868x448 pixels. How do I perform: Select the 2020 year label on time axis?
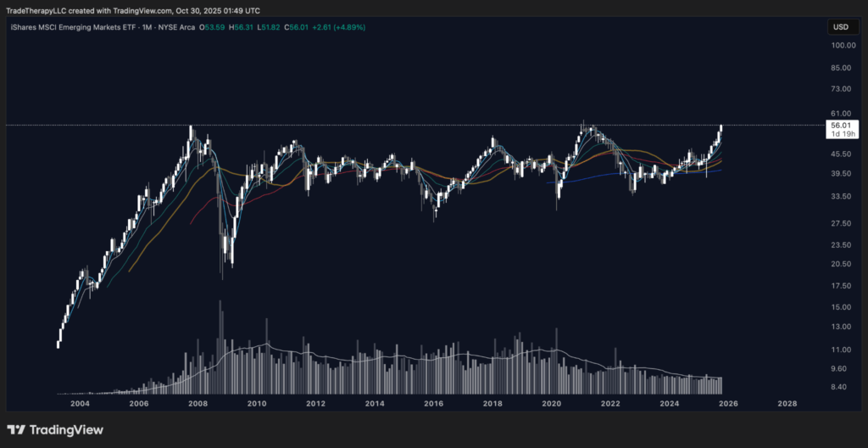click(552, 404)
